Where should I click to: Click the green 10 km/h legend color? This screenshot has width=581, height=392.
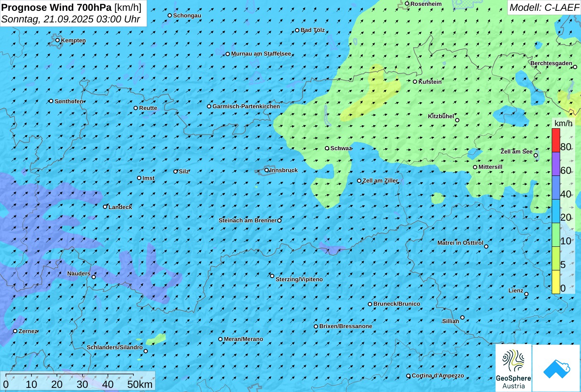(556, 235)
